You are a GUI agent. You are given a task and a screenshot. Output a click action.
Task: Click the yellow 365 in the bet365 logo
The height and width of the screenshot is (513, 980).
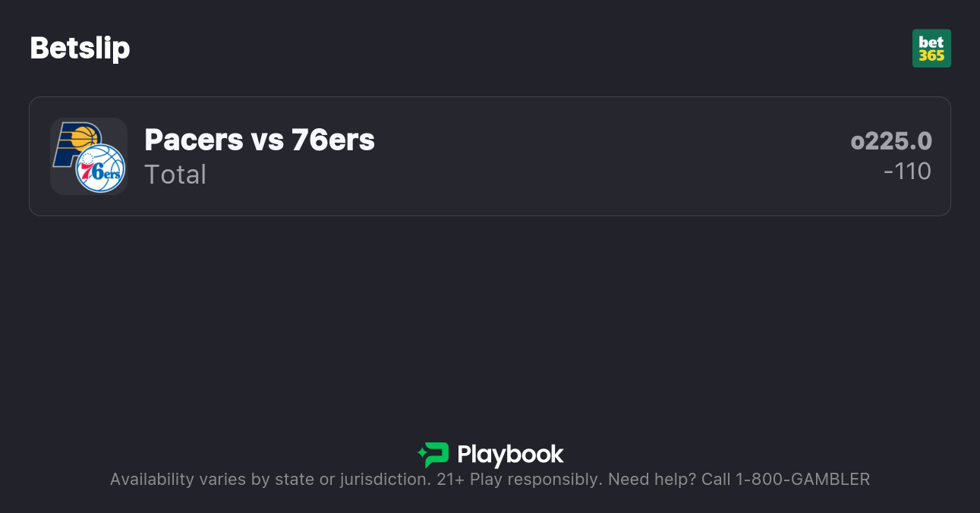click(931, 55)
